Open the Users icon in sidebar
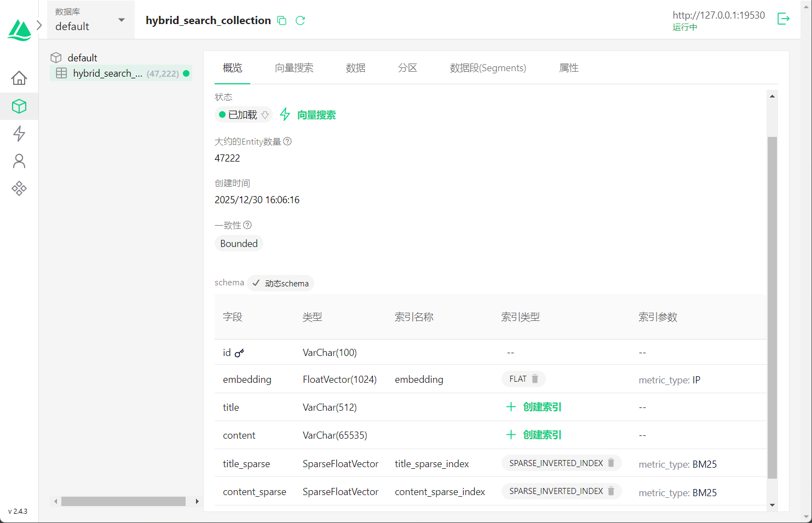Image resolution: width=812 pixels, height=523 pixels. pos(19,161)
